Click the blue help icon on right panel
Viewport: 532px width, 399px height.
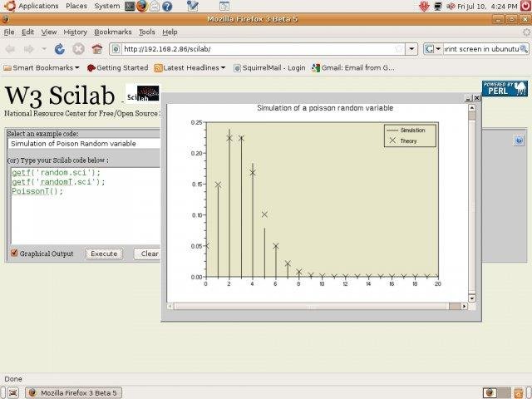(x=519, y=140)
